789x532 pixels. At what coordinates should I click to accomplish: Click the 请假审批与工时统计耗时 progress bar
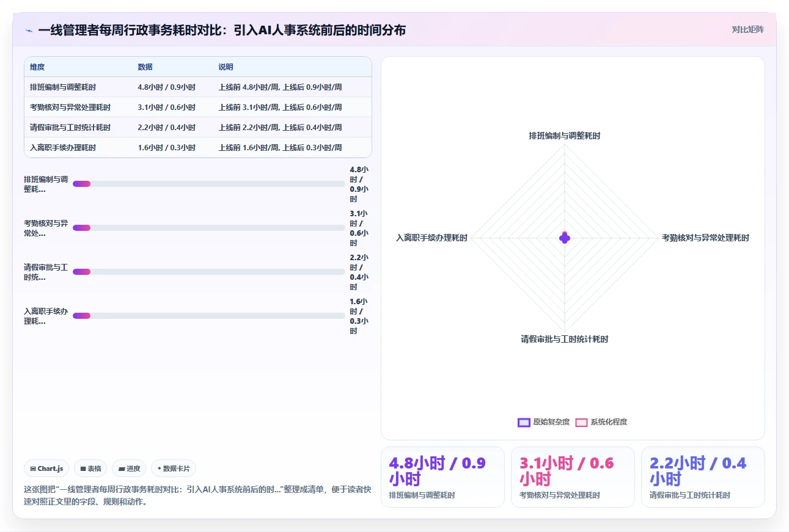click(x=209, y=272)
